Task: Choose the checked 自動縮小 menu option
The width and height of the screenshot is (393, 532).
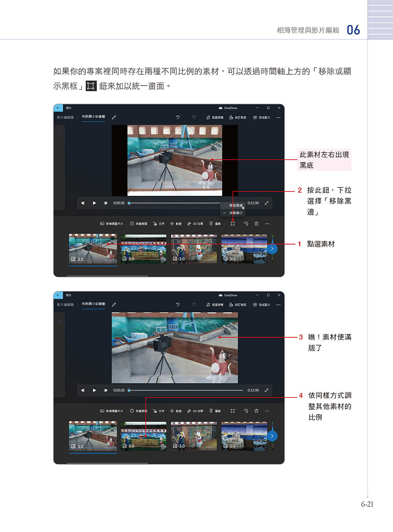Action: (x=233, y=213)
